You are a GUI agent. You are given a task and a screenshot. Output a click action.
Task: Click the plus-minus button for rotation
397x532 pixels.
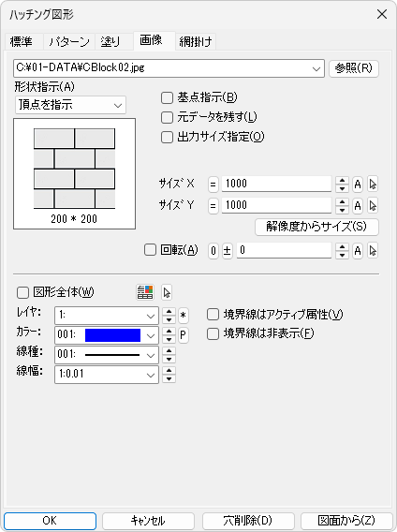pos(227,251)
